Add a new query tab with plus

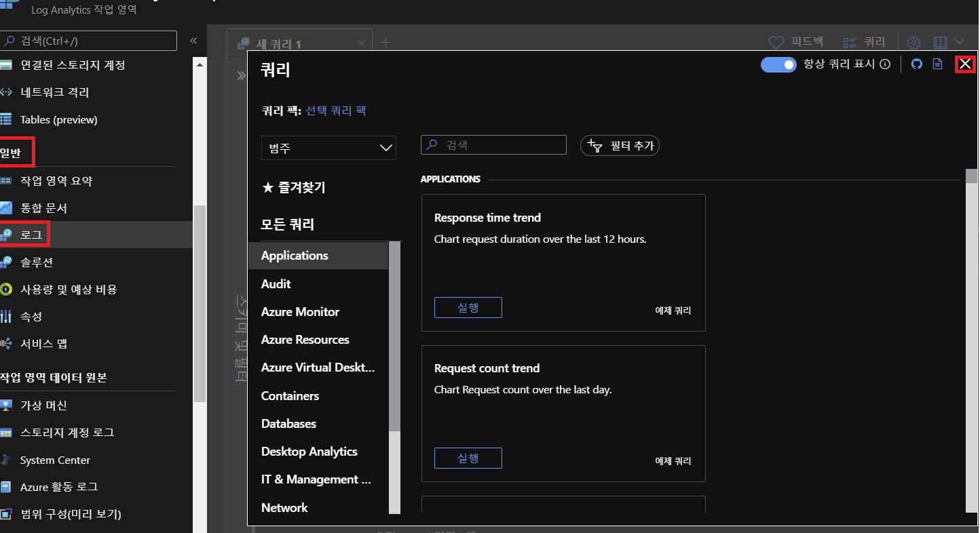coord(386,43)
